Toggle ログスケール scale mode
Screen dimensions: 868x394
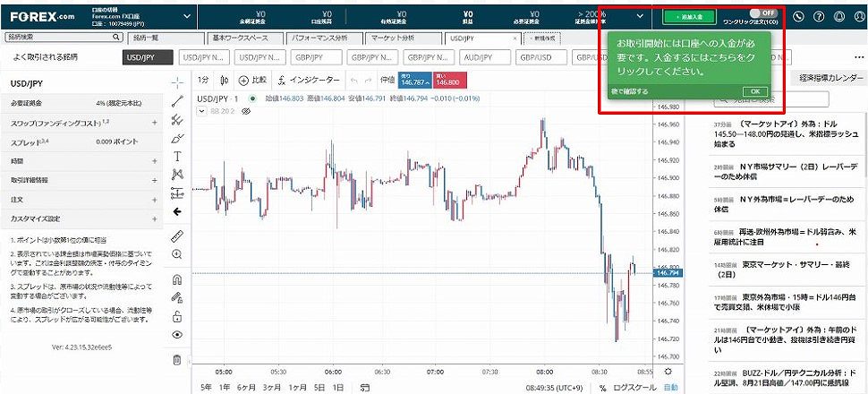(x=635, y=388)
